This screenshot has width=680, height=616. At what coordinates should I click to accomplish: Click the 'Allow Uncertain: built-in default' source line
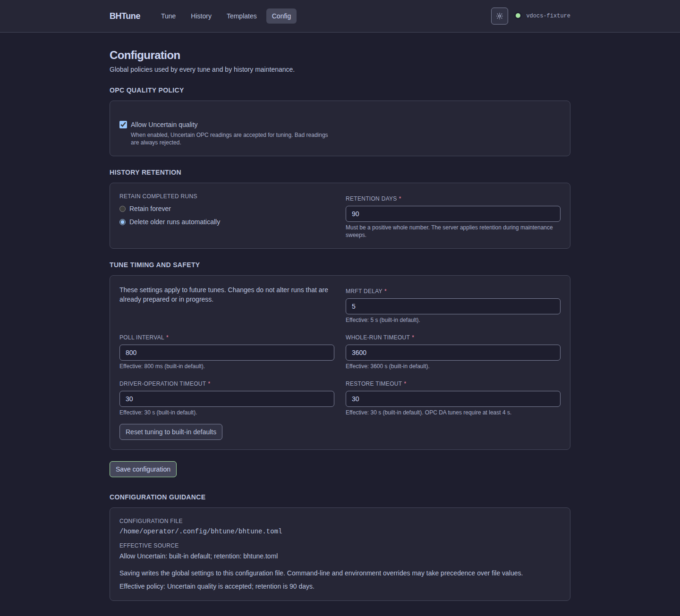[x=199, y=556]
